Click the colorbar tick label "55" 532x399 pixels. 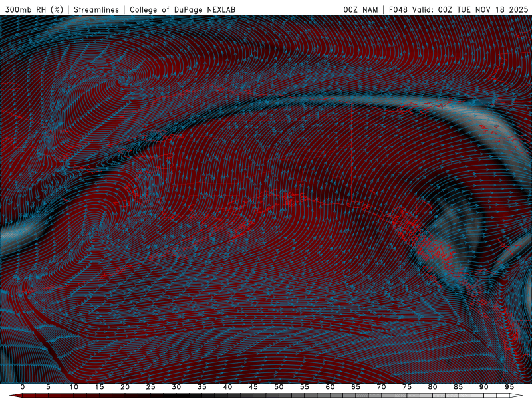tap(305, 387)
